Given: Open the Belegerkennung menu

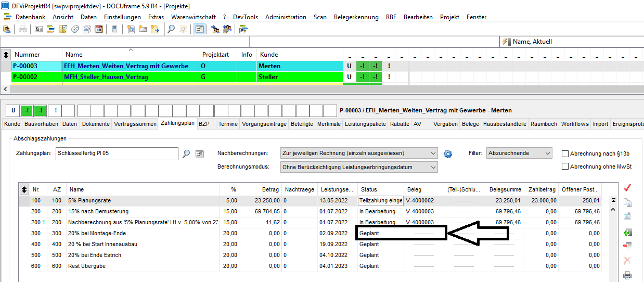Looking at the screenshot, I should pyautogui.click(x=356, y=17).
